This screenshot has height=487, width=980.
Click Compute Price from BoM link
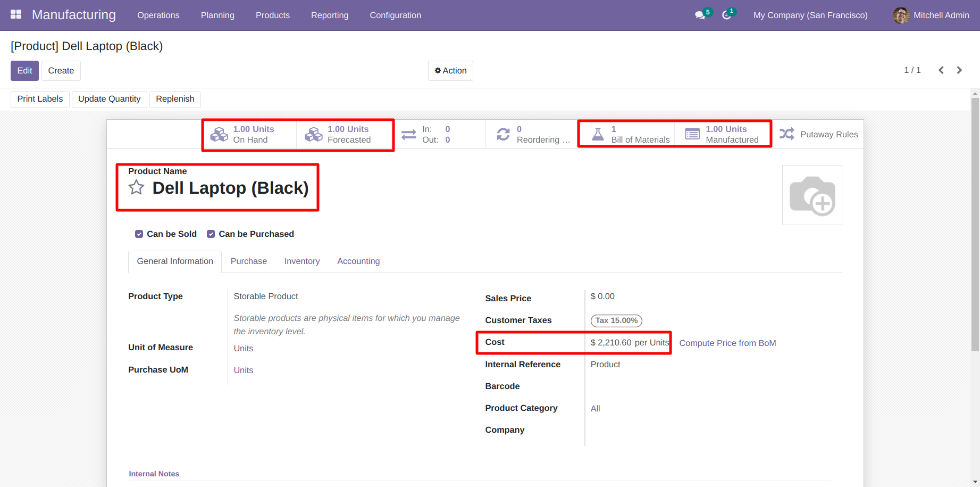[x=727, y=343]
